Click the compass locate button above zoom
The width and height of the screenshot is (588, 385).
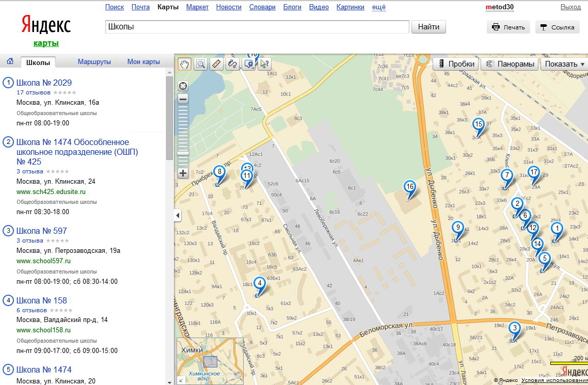tap(183, 86)
